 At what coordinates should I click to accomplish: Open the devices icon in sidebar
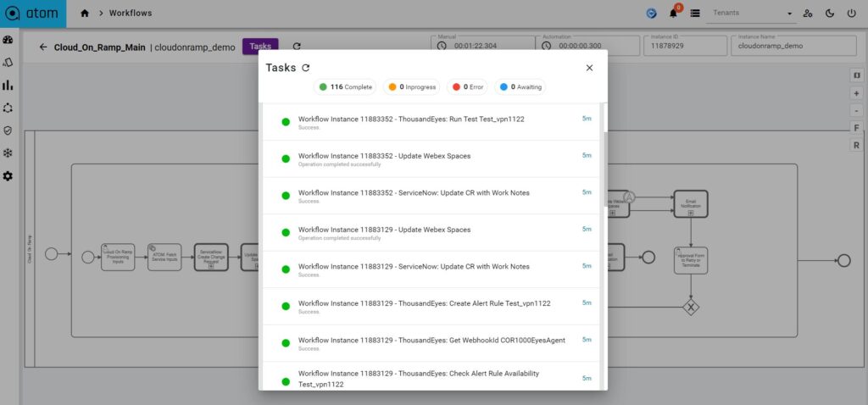pyautogui.click(x=8, y=63)
